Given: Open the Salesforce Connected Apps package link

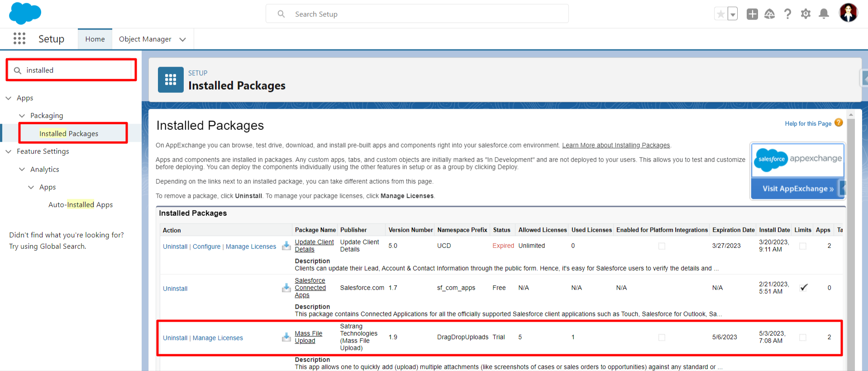Looking at the screenshot, I should tap(310, 288).
